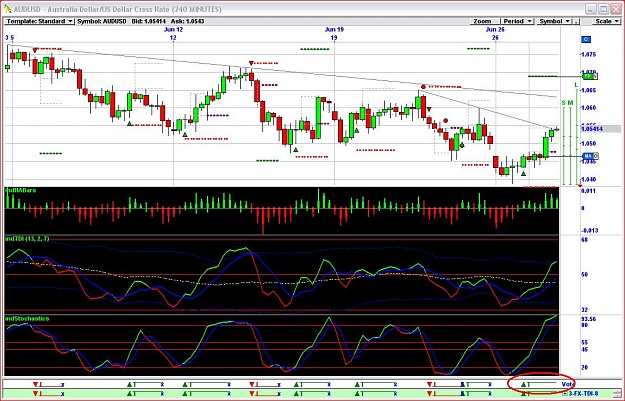Click the 1.075 price axis value
The width and height of the screenshot is (625, 401).
589,54
